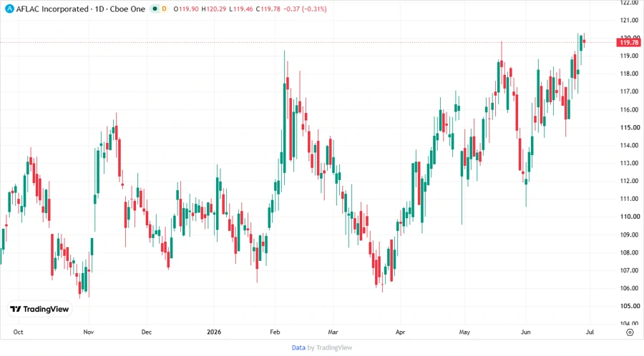Click the Dec date axis label
The width and height of the screenshot is (644, 356).
[147, 332]
